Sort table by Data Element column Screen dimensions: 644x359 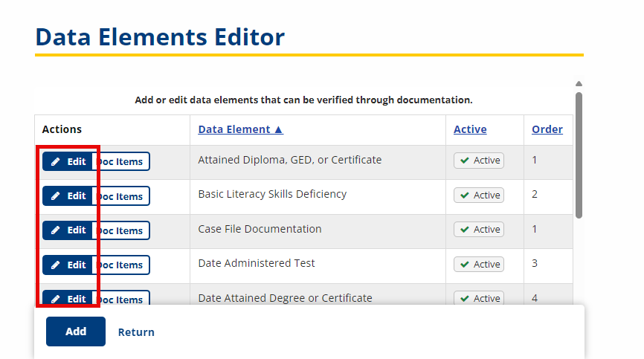coord(241,129)
